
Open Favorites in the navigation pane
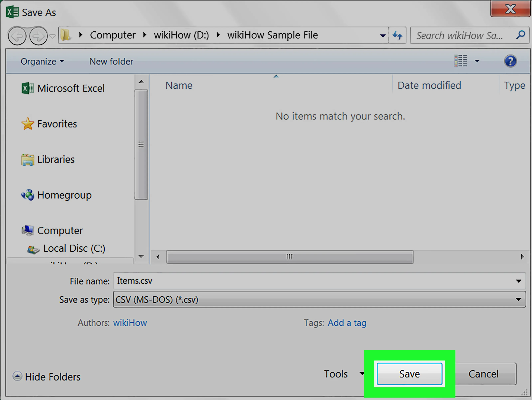point(57,124)
